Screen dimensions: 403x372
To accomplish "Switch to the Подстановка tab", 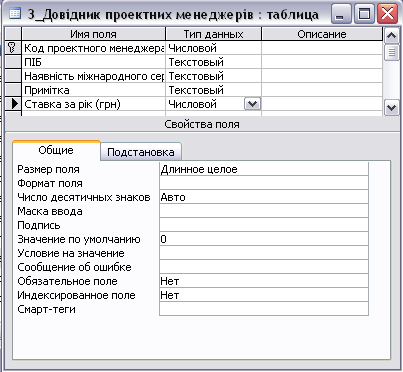I will click(141, 152).
